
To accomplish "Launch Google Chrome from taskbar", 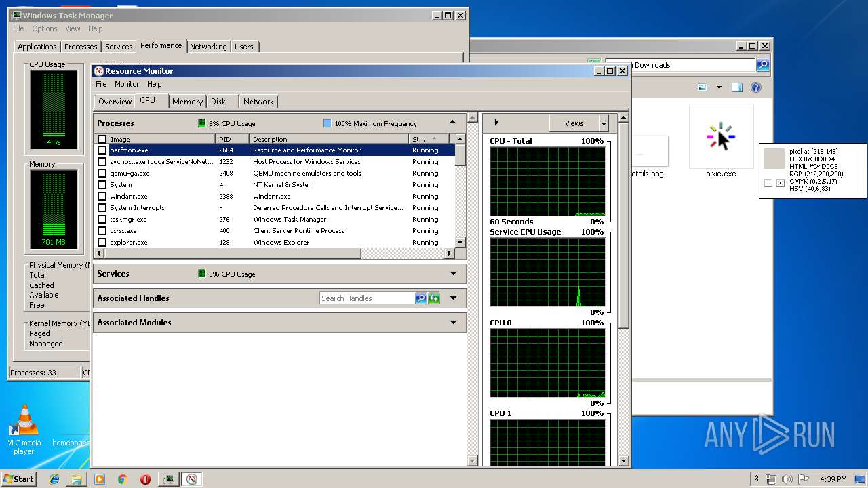I will click(x=122, y=479).
